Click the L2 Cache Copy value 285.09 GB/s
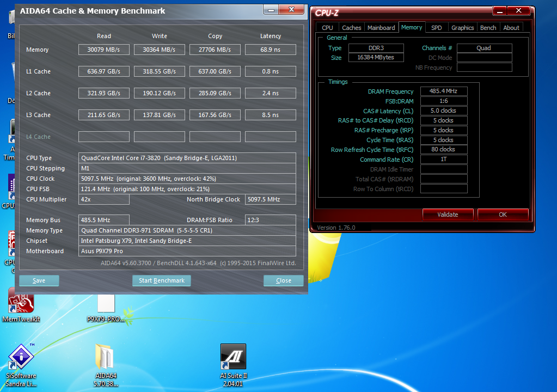 (x=215, y=93)
